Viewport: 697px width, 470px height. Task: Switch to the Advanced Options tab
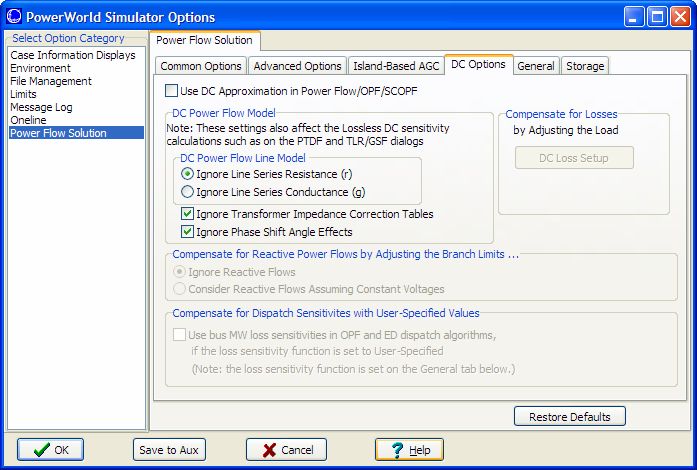(x=297, y=66)
